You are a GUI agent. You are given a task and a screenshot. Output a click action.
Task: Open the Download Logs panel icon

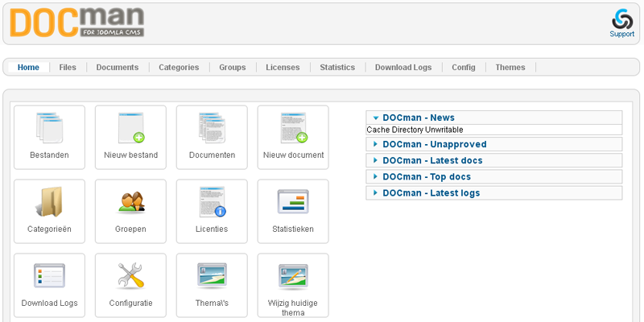[x=49, y=275]
